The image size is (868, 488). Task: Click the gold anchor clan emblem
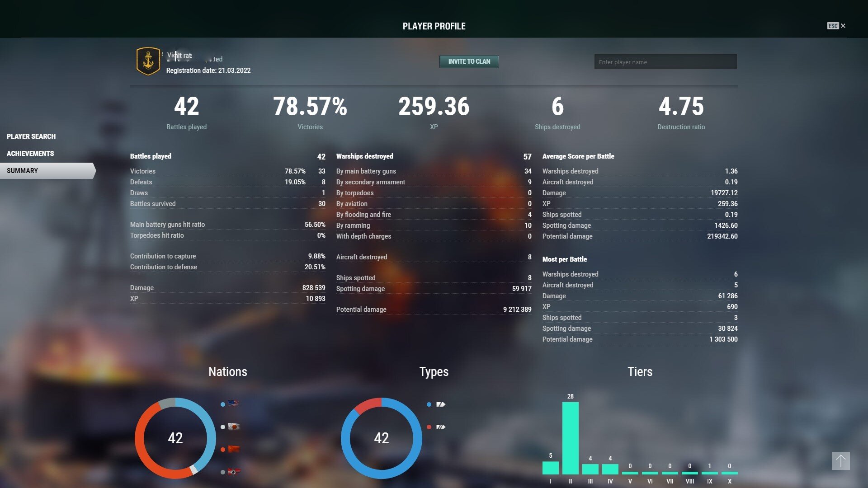click(x=148, y=61)
